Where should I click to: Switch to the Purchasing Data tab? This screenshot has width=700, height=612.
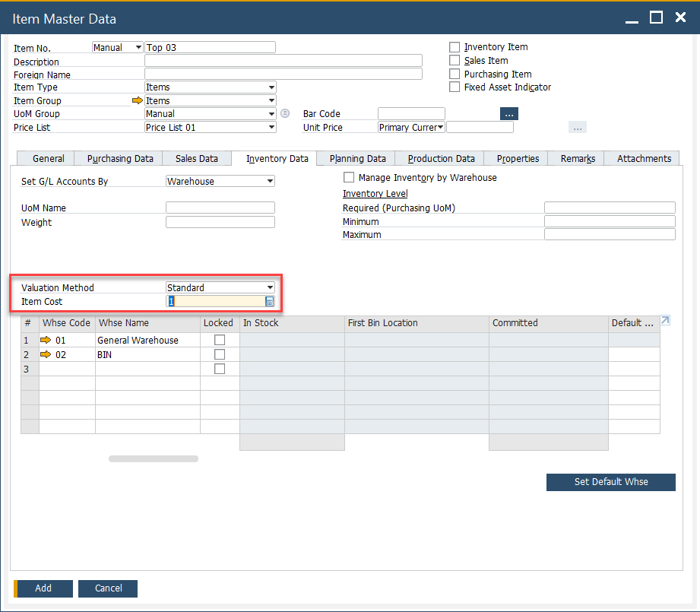pos(120,159)
